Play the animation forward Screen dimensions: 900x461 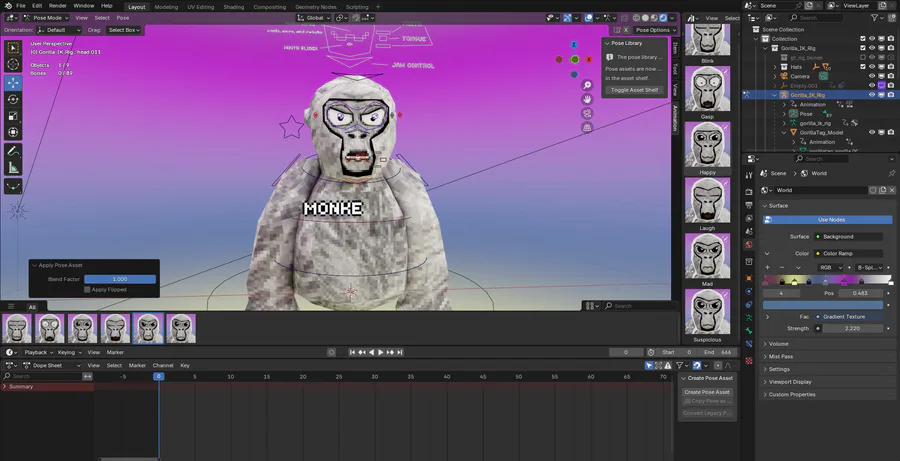tap(381, 352)
